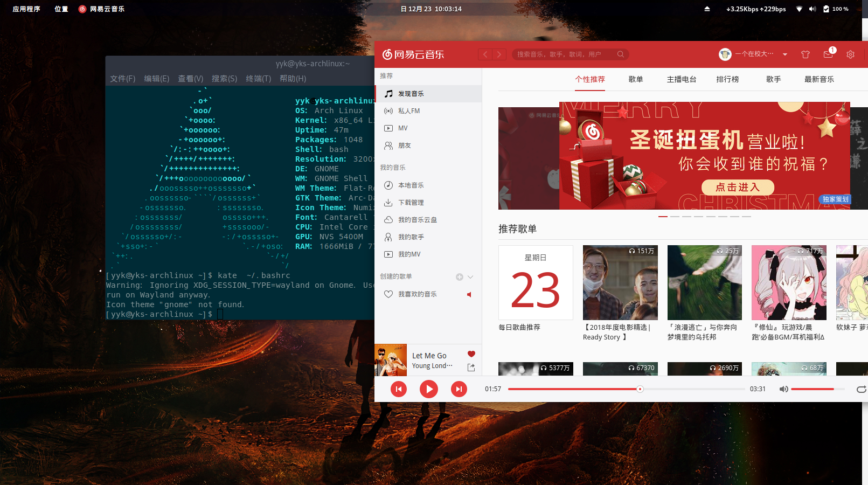
Task: Open 本地音乐 local music
Action: [428, 185]
